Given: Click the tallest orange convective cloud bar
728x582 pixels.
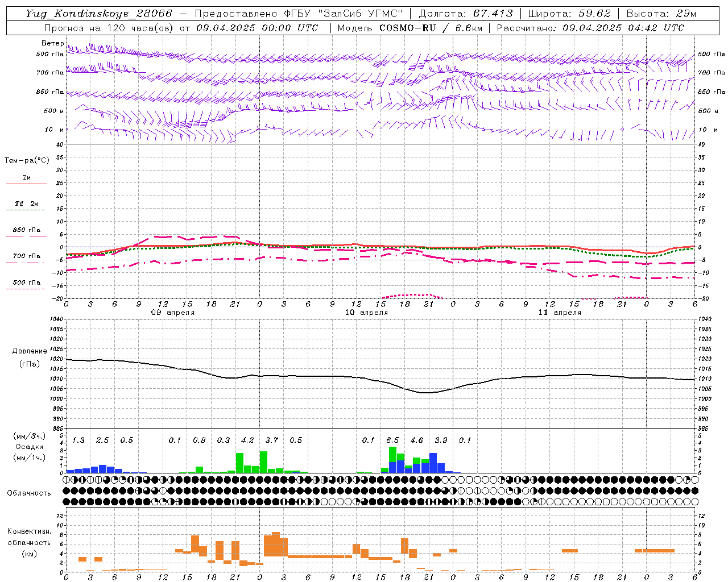Looking at the screenshot, I should pyautogui.click(x=276, y=544).
